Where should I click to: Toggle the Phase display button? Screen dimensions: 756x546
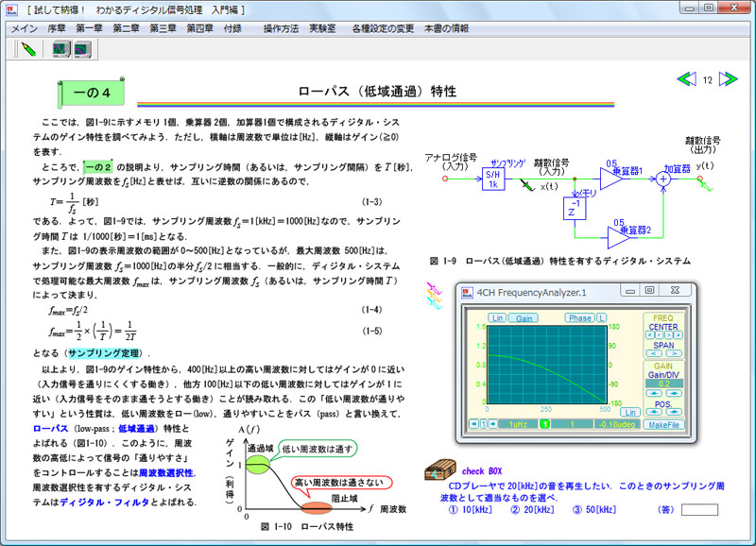click(580, 318)
